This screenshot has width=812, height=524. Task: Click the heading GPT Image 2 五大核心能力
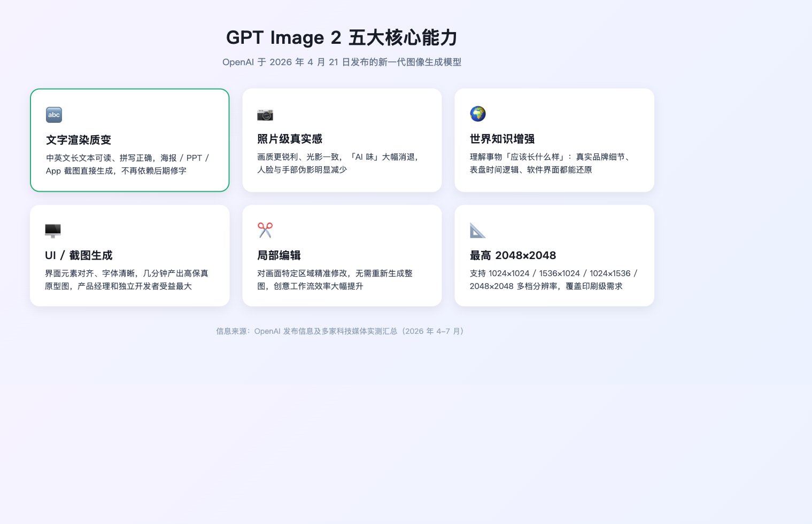pyautogui.click(x=342, y=37)
